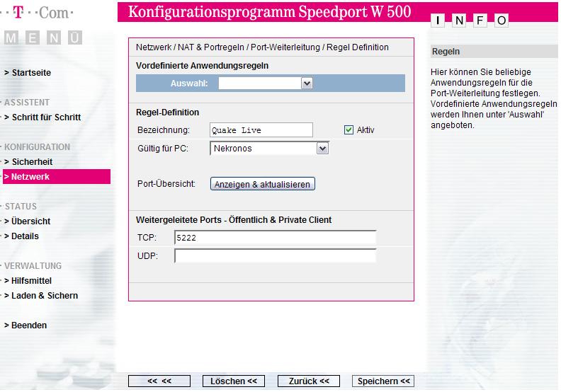Go to Sicherheit configuration

28,162
